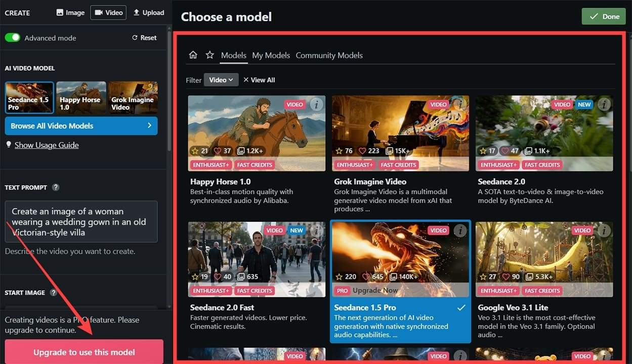Open the Video filter dropdown
632x364 pixels.
[221, 80]
